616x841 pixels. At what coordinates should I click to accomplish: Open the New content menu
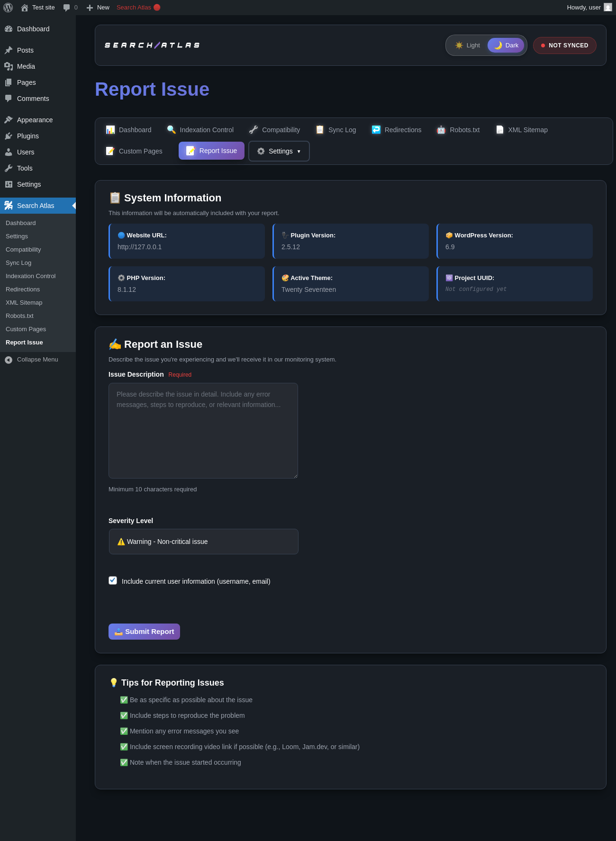98,8
